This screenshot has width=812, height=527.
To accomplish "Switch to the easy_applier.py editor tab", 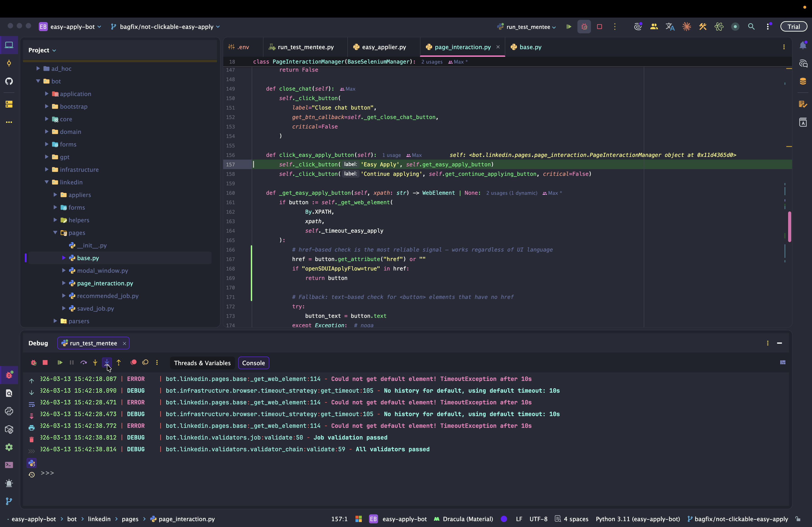I will point(383,47).
